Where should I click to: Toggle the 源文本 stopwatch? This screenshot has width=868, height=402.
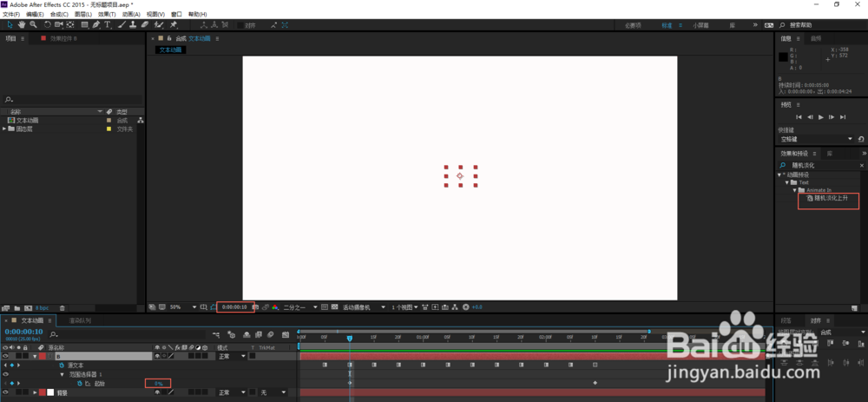62,366
